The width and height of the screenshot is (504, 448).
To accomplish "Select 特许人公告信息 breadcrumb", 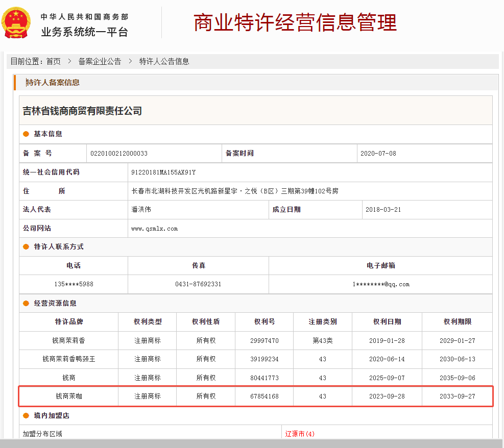I will 164,61.
